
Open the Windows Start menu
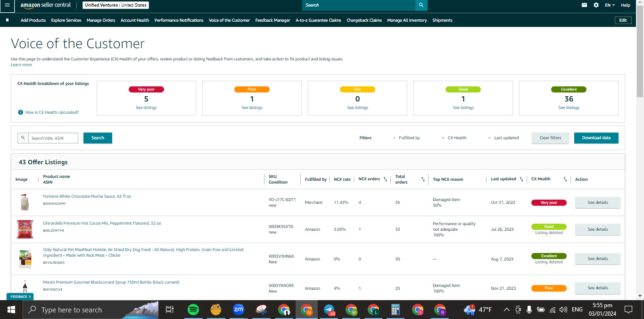pyautogui.click(x=11, y=310)
